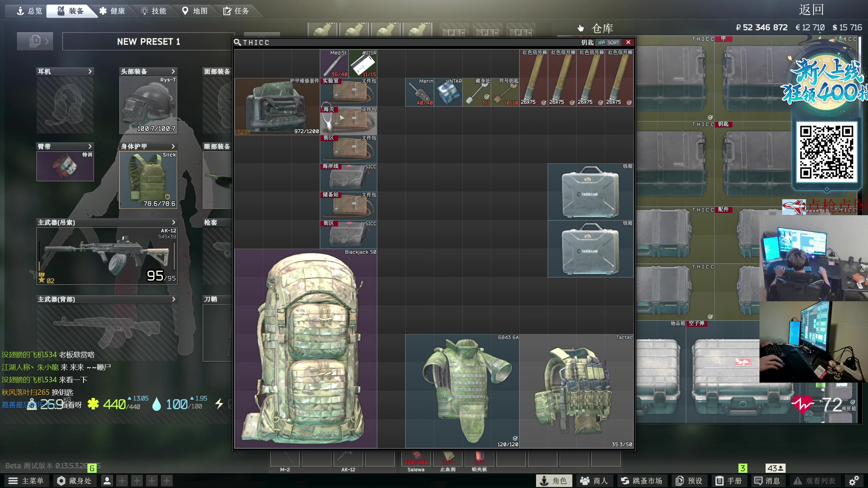868x488 pixels.
Task: Select the Rys-T helmet
Action: click(148, 105)
